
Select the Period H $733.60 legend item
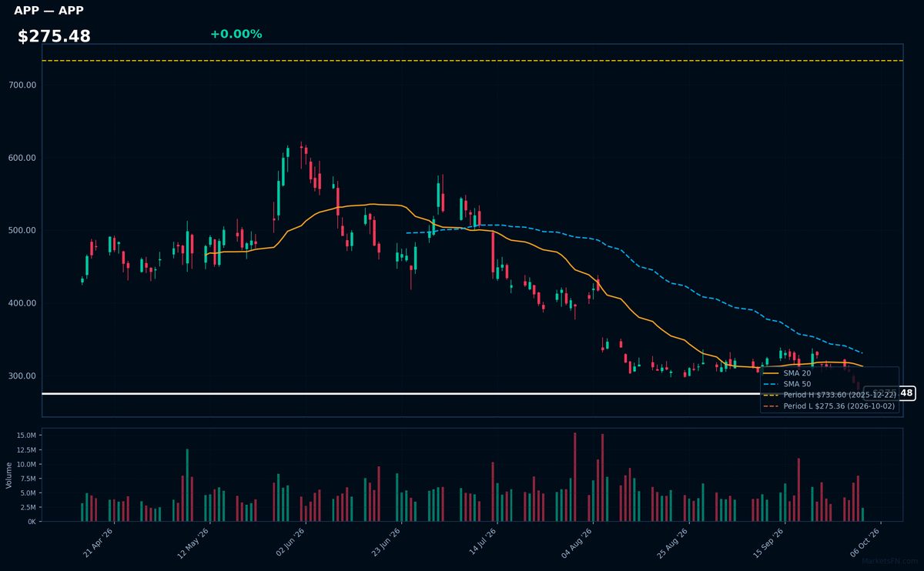(829, 395)
